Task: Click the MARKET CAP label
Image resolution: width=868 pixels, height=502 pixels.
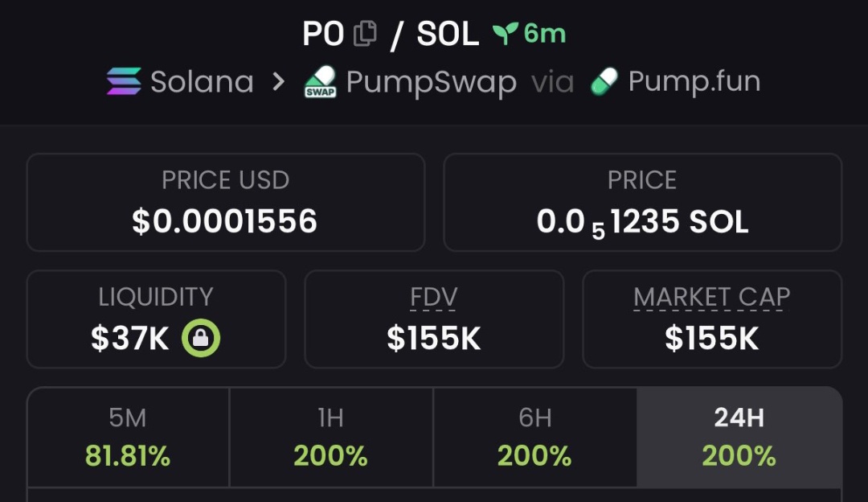Action: coord(711,298)
